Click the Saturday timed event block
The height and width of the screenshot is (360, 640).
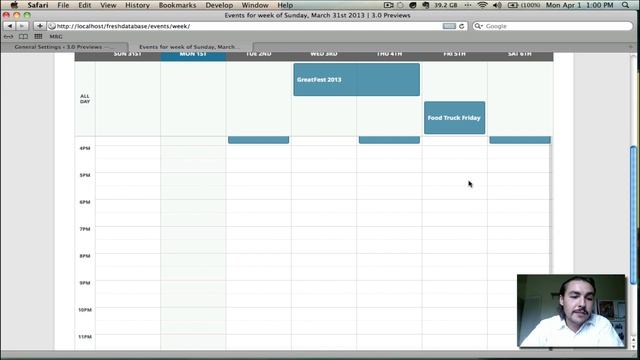click(520, 140)
